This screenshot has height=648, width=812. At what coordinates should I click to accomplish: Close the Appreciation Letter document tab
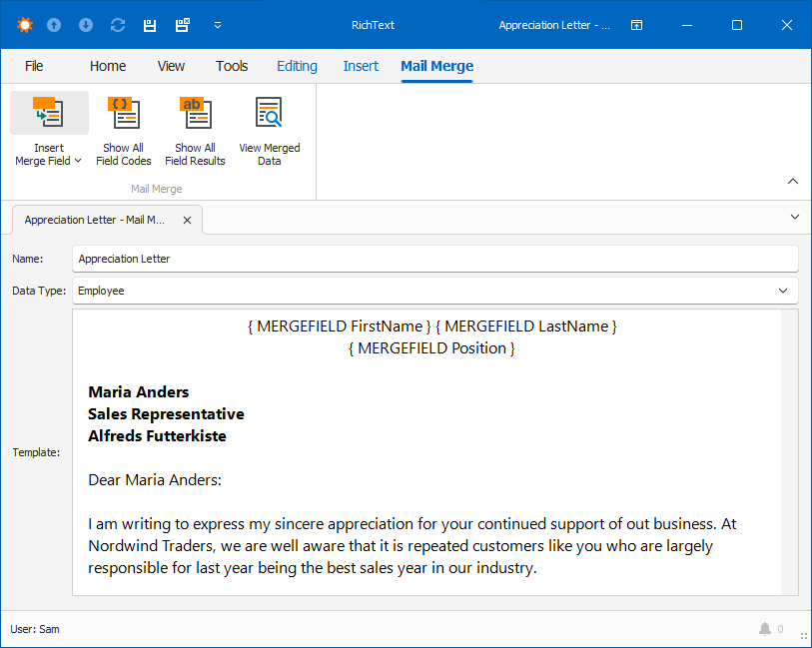click(187, 220)
